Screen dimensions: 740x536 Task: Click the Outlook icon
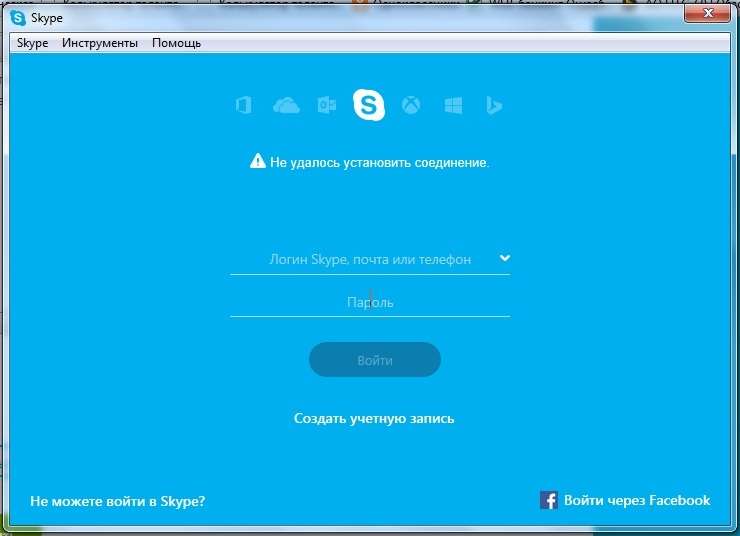pos(327,105)
